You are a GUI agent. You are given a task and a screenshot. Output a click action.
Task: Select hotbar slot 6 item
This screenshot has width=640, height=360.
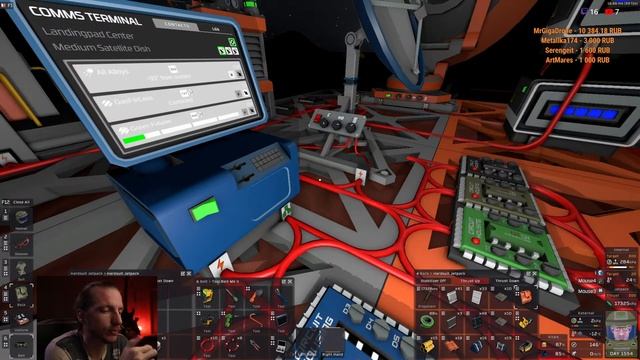point(21,345)
